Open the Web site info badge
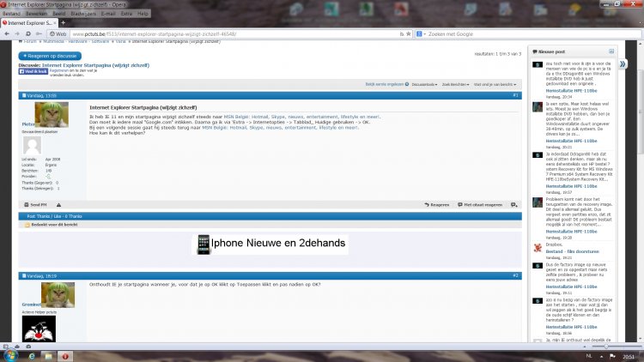 tap(58, 34)
